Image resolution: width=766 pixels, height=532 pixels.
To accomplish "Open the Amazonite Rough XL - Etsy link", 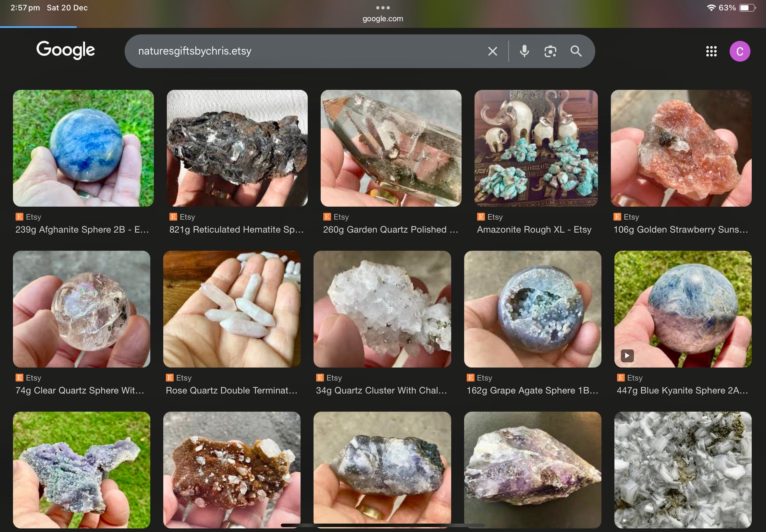I will pyautogui.click(x=534, y=229).
